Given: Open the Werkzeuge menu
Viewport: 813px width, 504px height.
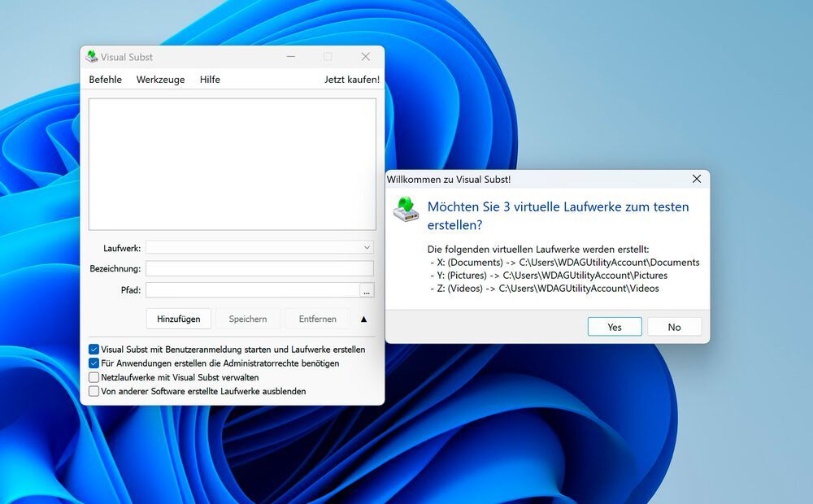Looking at the screenshot, I should pyautogui.click(x=159, y=79).
